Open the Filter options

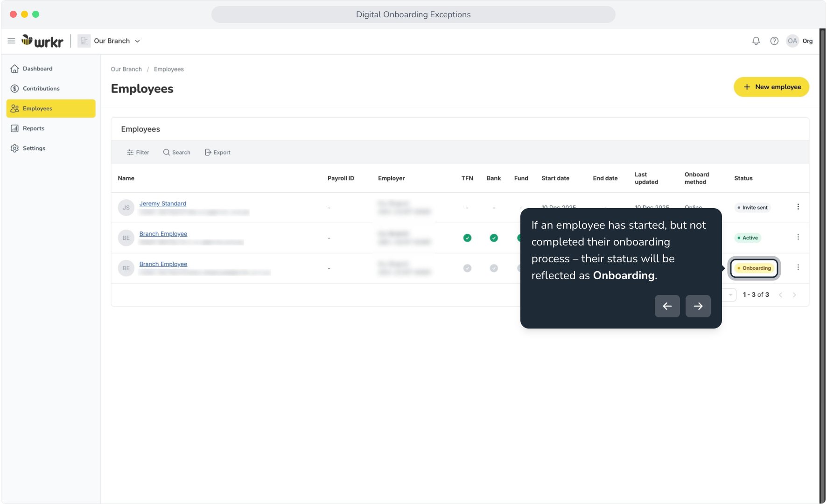pyautogui.click(x=138, y=153)
